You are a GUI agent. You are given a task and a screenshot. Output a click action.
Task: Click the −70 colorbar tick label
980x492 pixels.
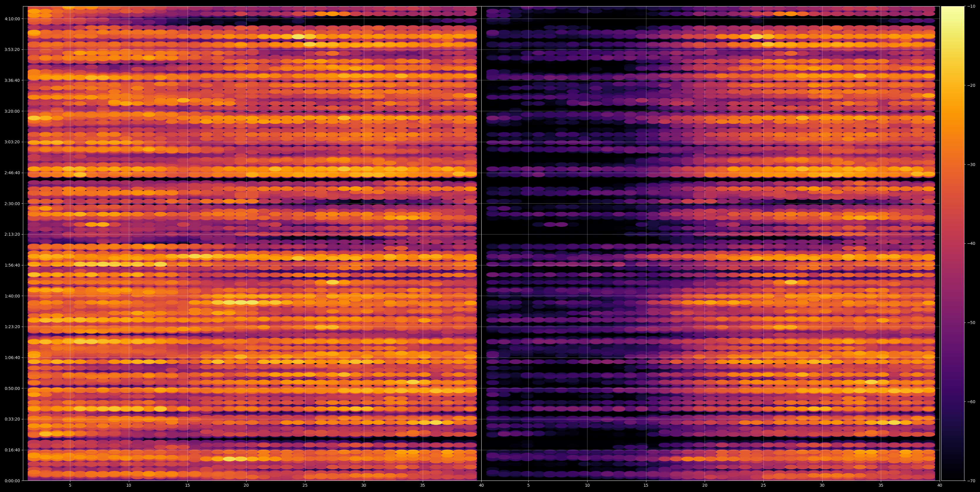pos(971,481)
